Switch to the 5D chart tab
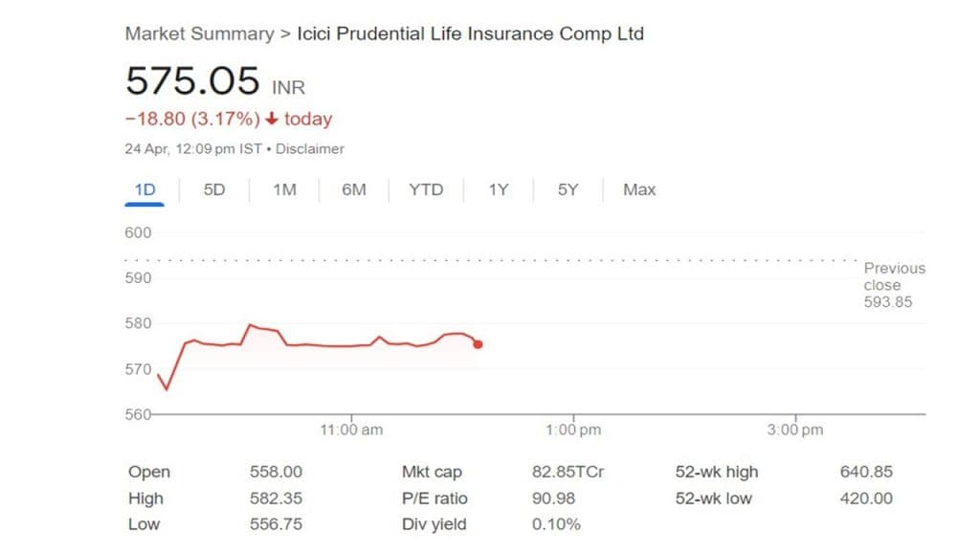The image size is (980, 551). (x=214, y=189)
